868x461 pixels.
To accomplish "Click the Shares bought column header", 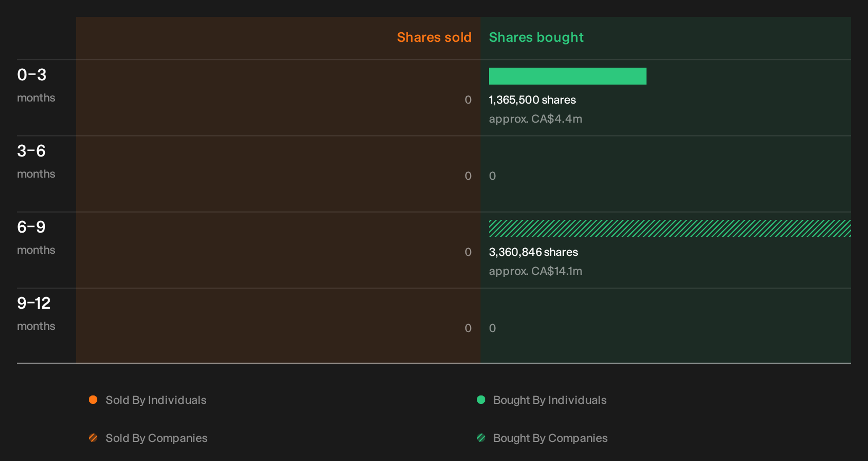I will (x=536, y=38).
